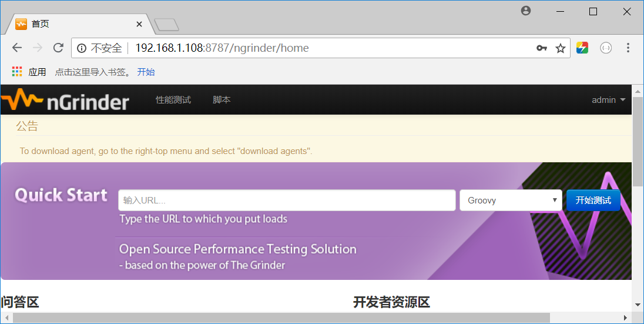The width and height of the screenshot is (644, 324).
Task: Click the vertical scrollbar up arrow
Action: 638,91
